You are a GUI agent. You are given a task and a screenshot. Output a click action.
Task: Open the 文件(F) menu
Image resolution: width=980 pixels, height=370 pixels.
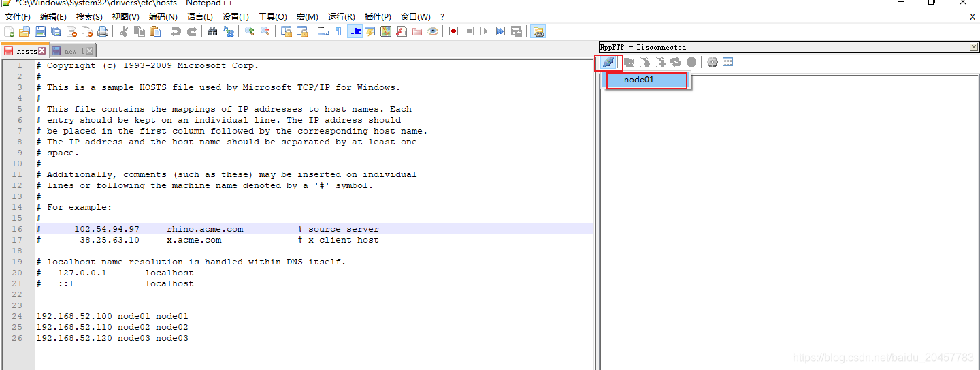point(18,16)
